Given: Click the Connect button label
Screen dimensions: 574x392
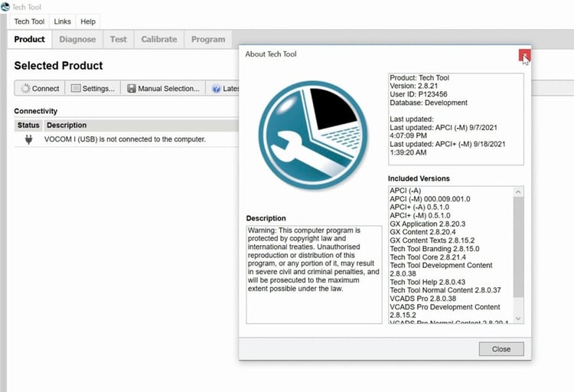Looking at the screenshot, I should [x=45, y=89].
